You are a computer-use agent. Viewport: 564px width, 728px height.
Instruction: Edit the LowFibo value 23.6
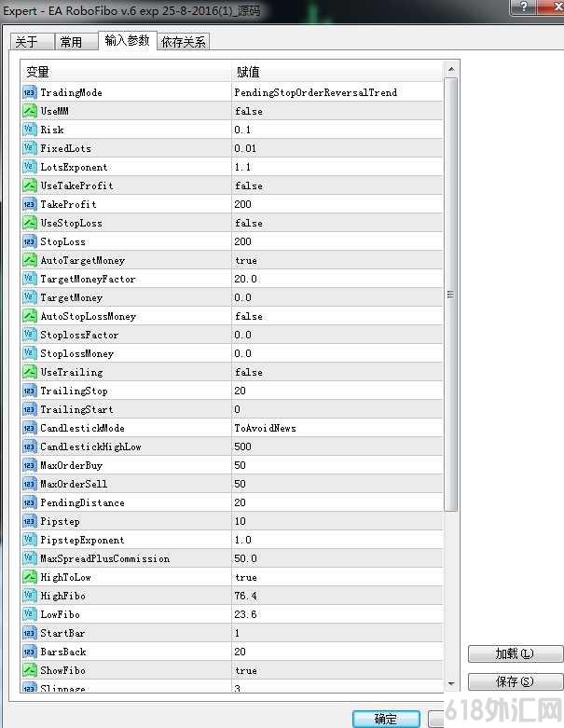245,614
